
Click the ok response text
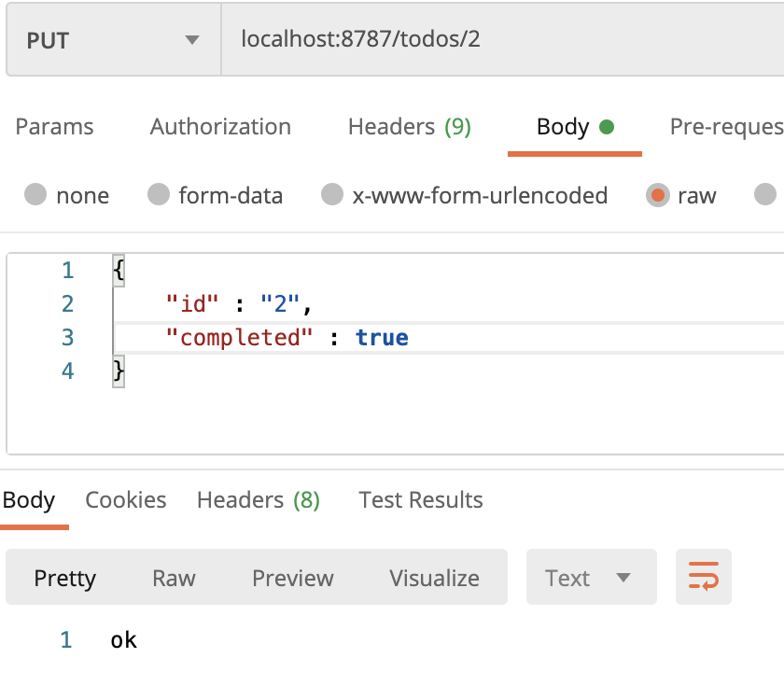click(x=123, y=640)
